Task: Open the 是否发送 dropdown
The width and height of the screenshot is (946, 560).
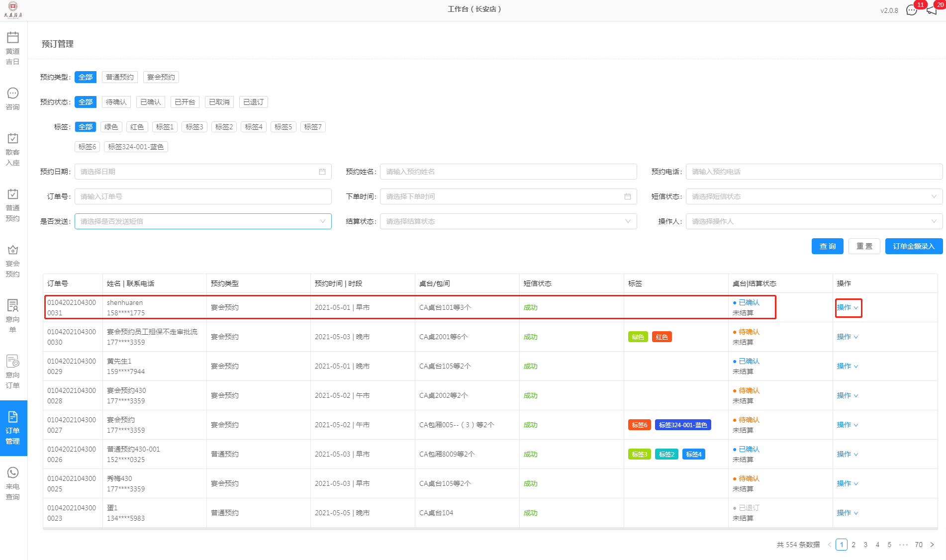Action: pos(203,221)
